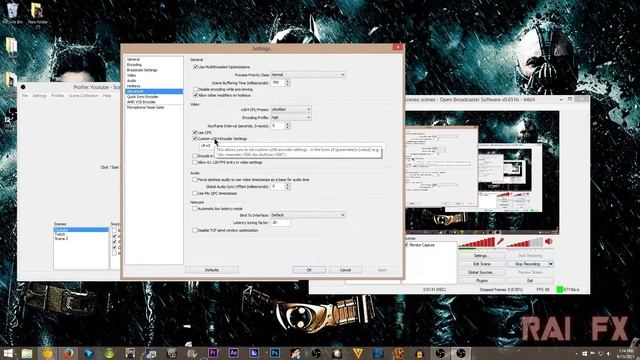The image size is (640, 360).
Task: Enable Allow 61-120 FPS entry checkbox
Action: pyautogui.click(x=195, y=162)
